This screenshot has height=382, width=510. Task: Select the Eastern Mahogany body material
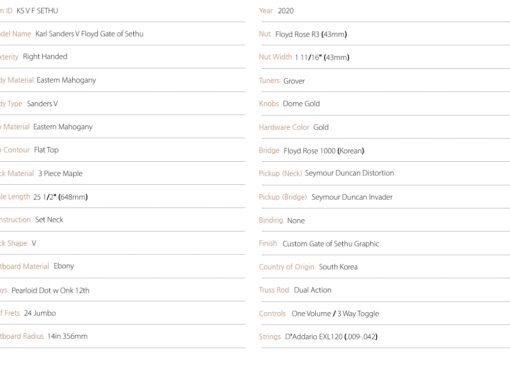(66, 80)
